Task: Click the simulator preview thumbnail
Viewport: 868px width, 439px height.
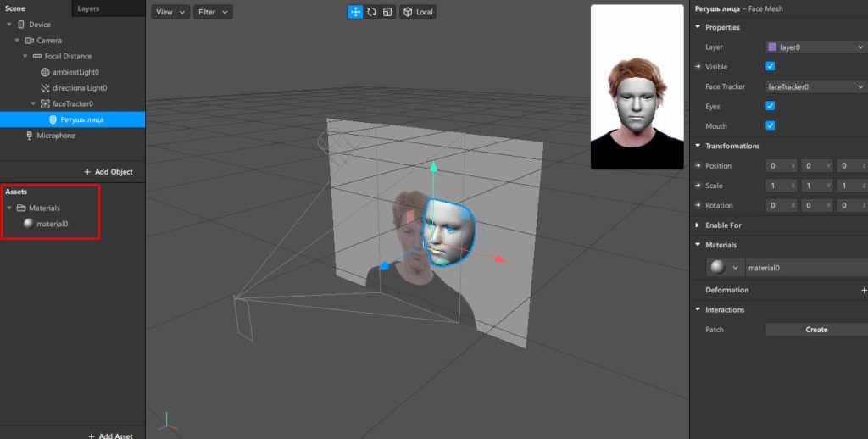Action: point(637,87)
